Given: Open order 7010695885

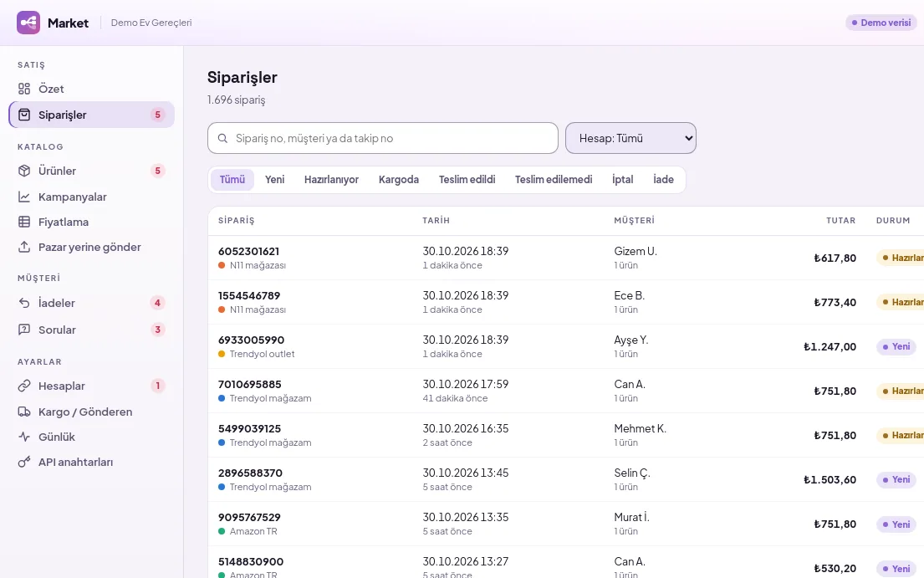Looking at the screenshot, I should point(250,385).
